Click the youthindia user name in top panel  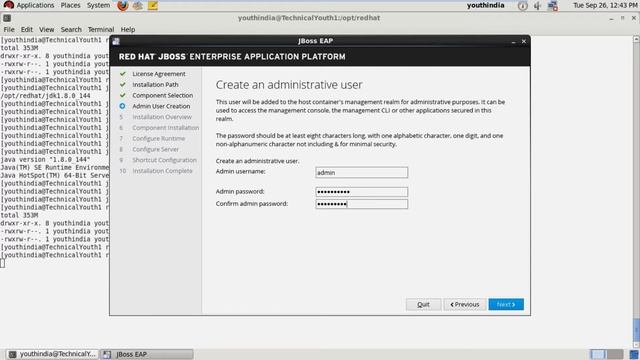click(485, 5)
